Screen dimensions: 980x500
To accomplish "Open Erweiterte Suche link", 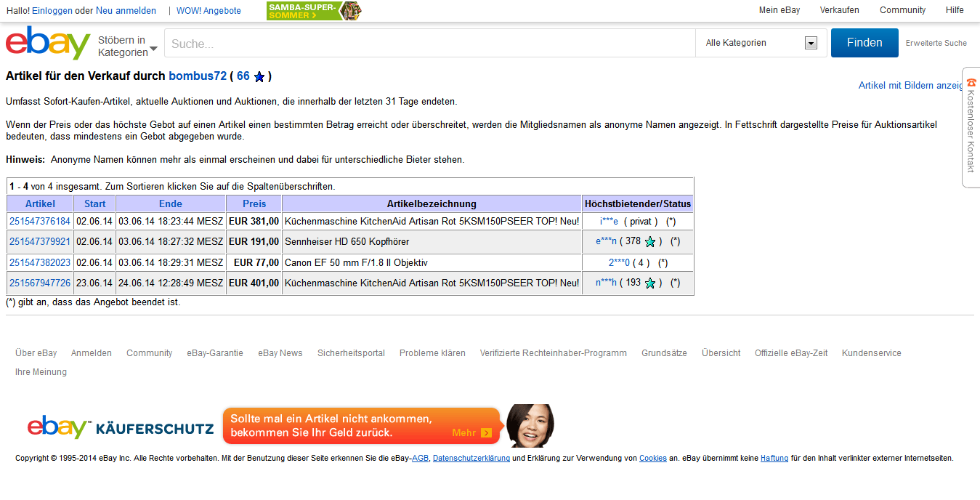I will (936, 43).
